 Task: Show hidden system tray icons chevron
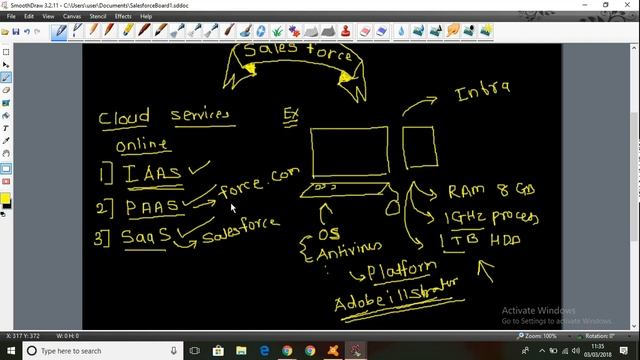pos(542,351)
